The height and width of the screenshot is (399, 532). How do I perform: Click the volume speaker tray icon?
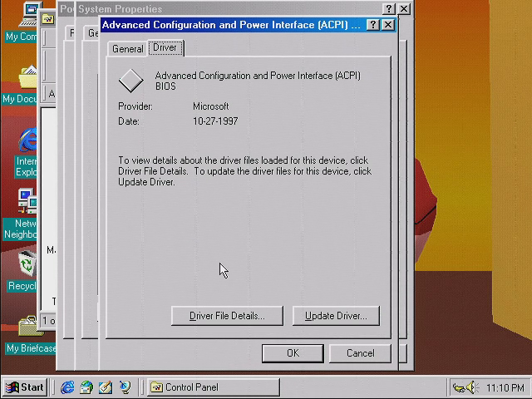coord(472,387)
